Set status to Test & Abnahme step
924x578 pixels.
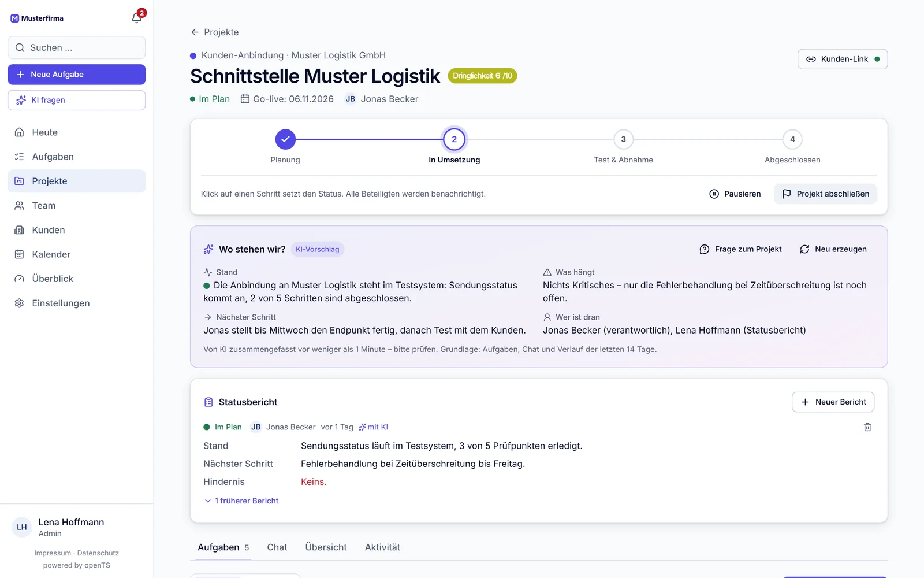coord(624,139)
